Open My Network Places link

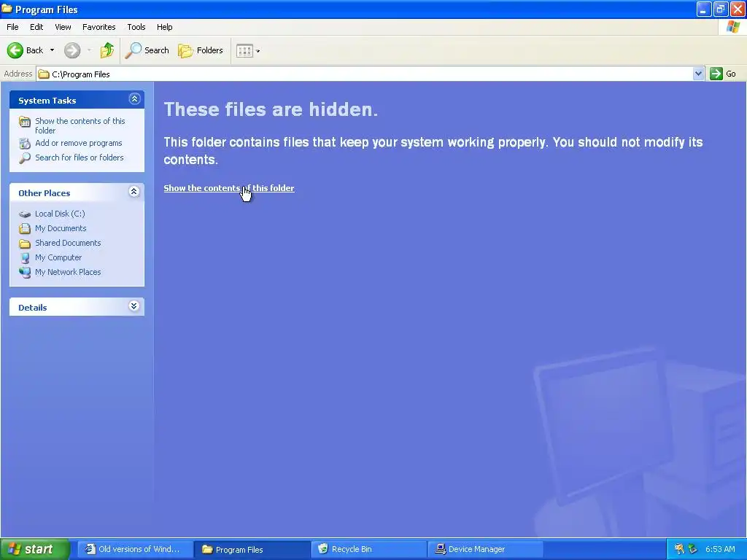coord(68,273)
